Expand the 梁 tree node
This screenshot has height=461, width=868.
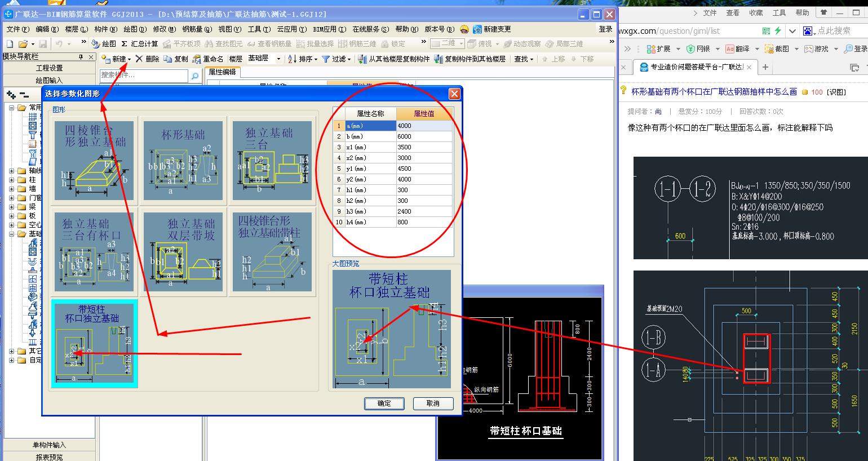pyautogui.click(x=12, y=207)
